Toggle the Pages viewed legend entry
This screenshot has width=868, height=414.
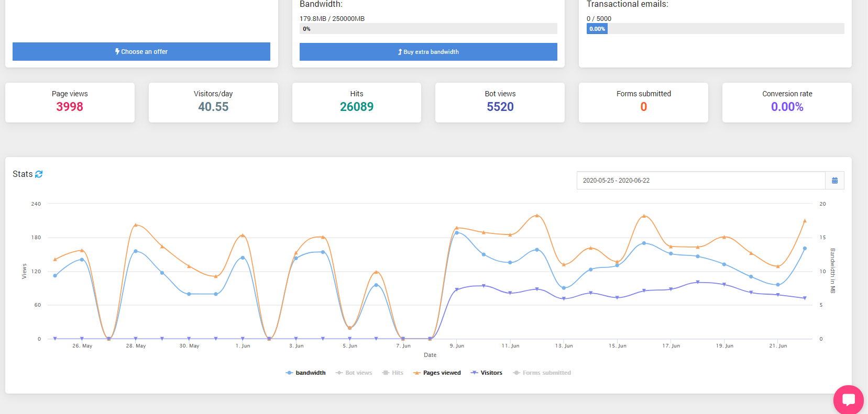tap(437, 373)
